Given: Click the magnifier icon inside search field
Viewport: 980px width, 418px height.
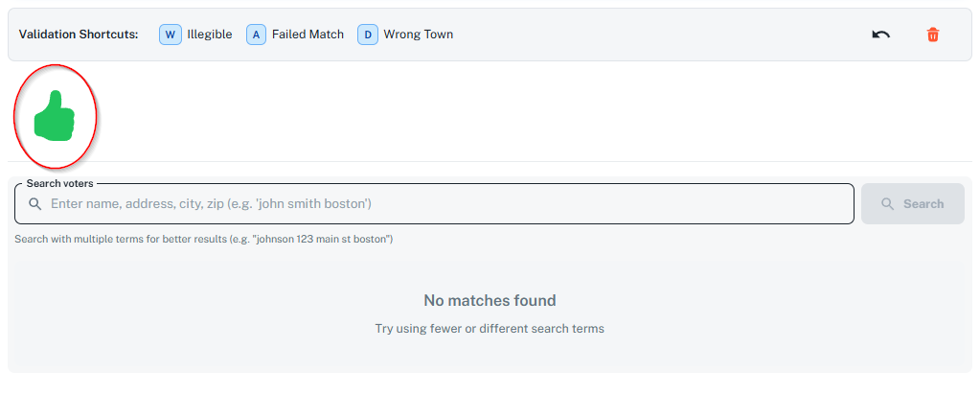Looking at the screenshot, I should coord(35,204).
